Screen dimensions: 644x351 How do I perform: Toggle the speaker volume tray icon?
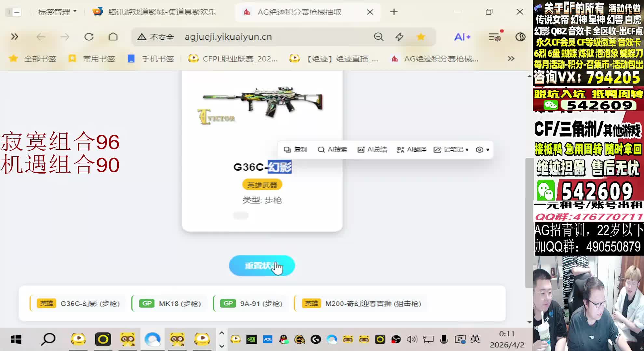(x=411, y=340)
